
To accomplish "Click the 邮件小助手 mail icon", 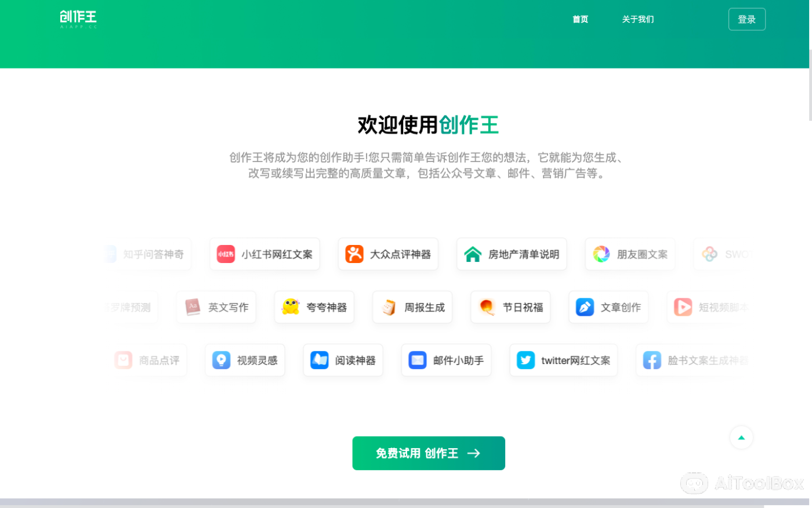I will [417, 360].
